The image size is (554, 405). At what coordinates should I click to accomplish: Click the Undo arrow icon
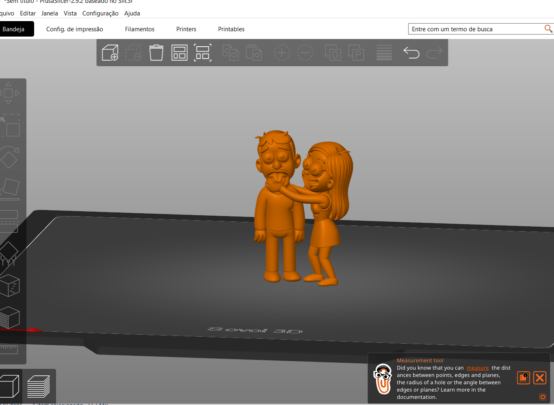pyautogui.click(x=412, y=53)
